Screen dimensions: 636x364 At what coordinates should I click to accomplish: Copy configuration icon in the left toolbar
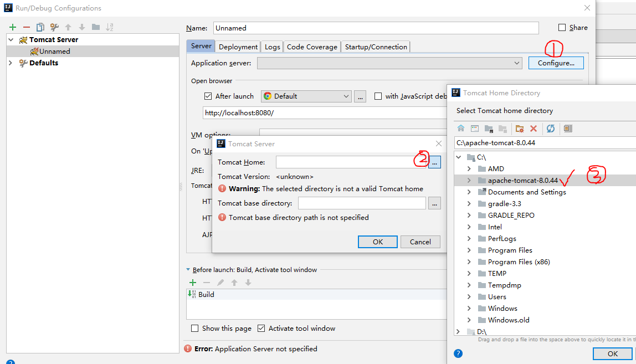(40, 27)
